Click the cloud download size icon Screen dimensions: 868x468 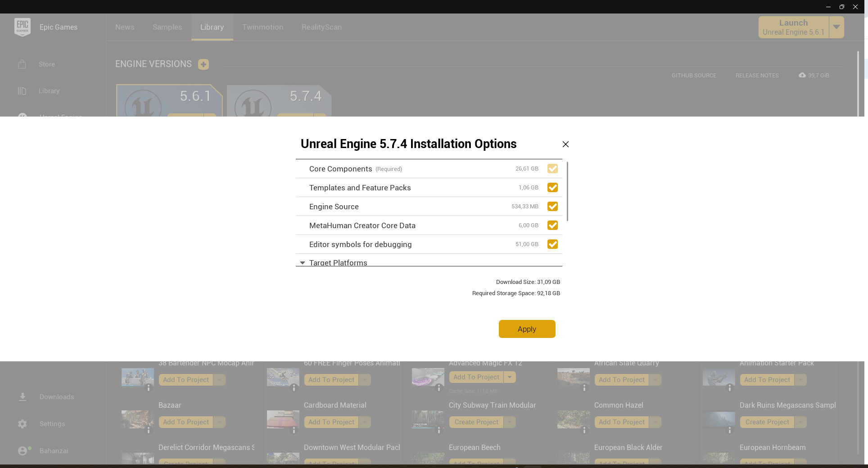pos(802,75)
